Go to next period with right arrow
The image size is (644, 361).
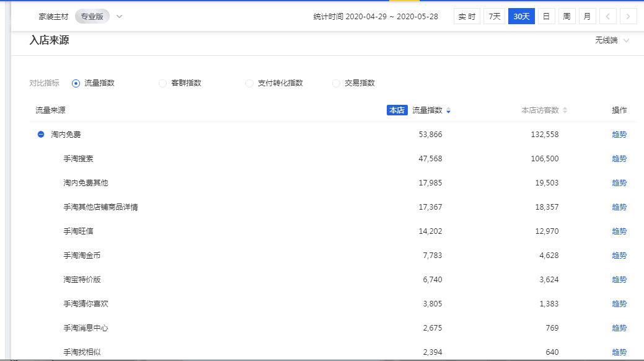[629, 17]
